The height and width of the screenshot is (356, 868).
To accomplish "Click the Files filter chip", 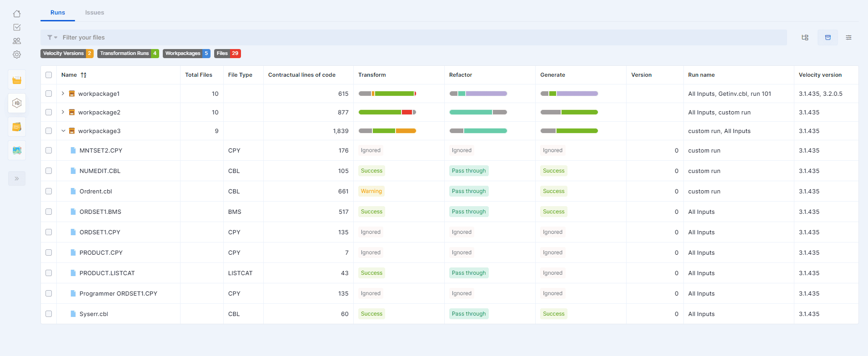I will pyautogui.click(x=227, y=54).
